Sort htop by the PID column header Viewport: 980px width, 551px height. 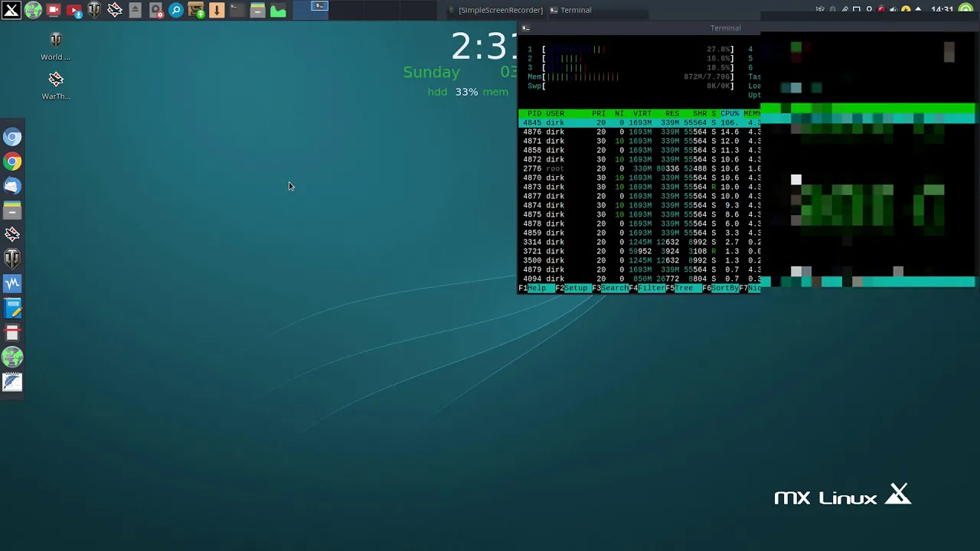pos(534,113)
